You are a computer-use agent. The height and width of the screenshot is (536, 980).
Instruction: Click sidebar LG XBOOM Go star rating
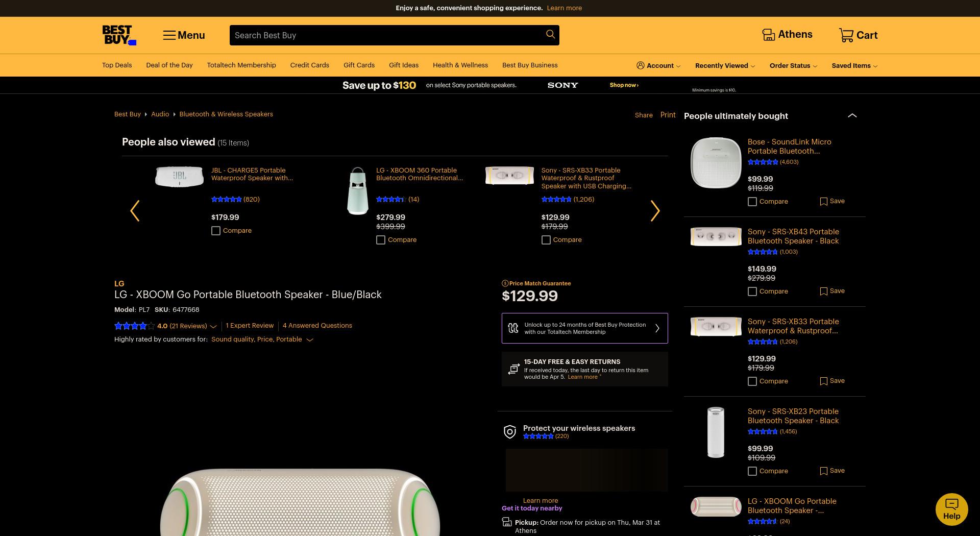763,521
